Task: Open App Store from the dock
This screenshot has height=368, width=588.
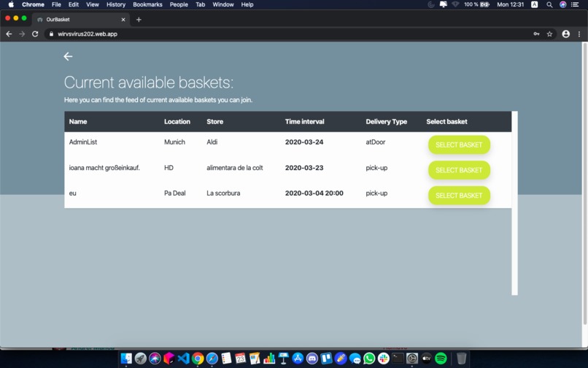Action: [x=298, y=359]
